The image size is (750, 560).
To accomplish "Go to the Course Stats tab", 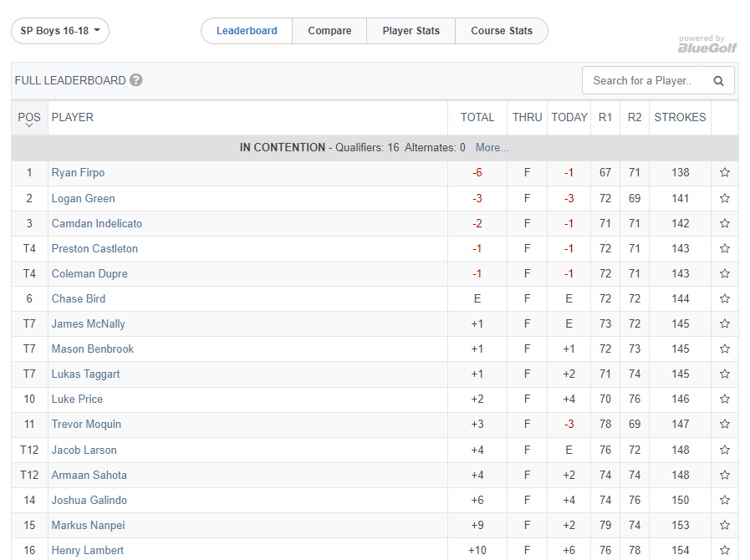I will click(x=501, y=31).
